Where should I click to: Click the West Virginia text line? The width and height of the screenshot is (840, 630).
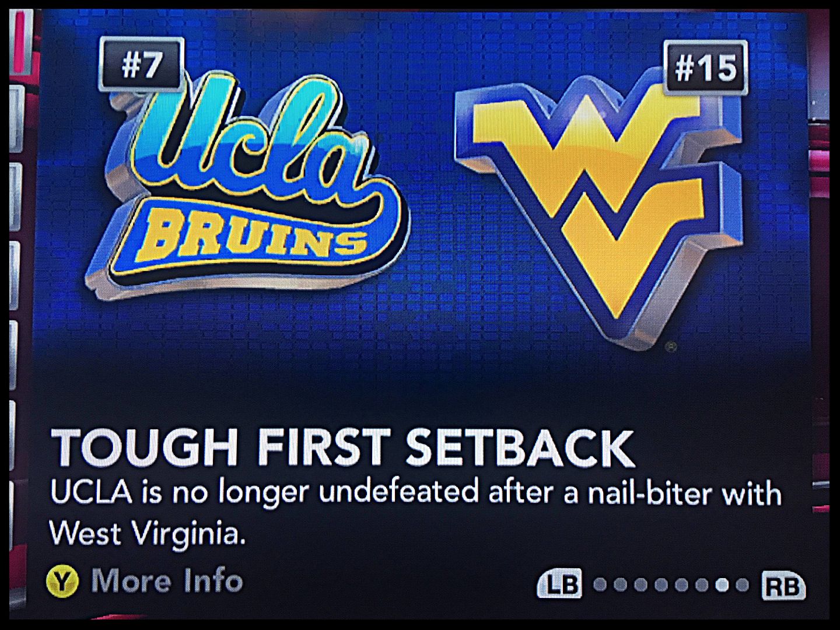(x=147, y=533)
